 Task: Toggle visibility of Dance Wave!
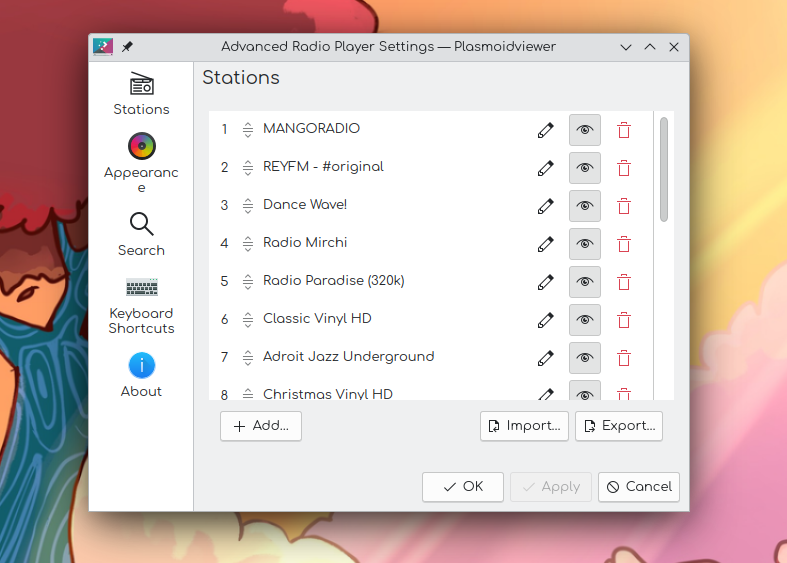585,206
